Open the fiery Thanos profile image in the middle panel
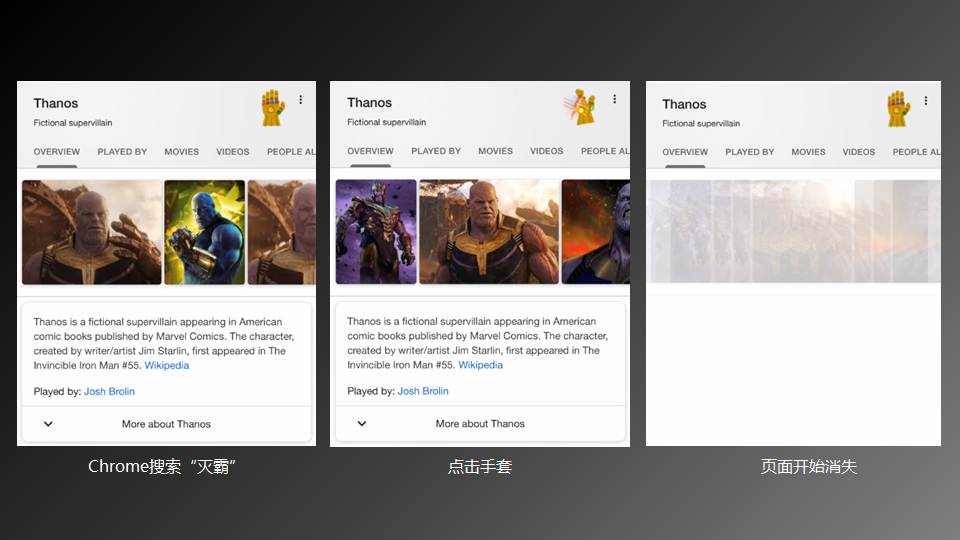This screenshot has width=960, height=540. [596, 231]
